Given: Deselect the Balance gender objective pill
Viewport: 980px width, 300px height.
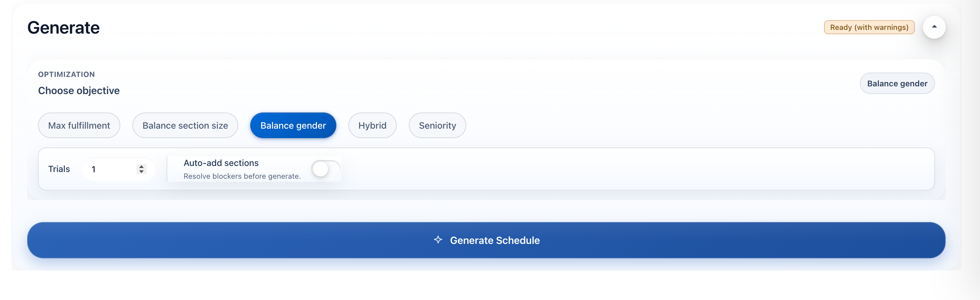Looking at the screenshot, I should [293, 125].
